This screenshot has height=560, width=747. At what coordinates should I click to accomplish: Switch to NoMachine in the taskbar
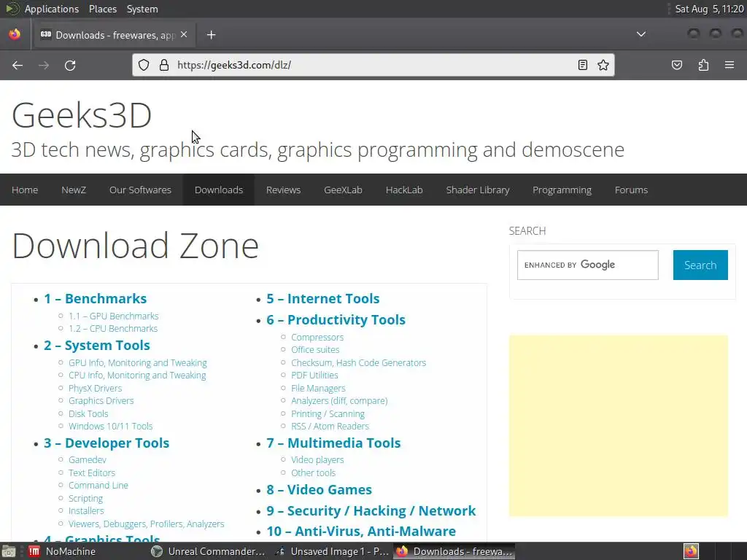62,551
